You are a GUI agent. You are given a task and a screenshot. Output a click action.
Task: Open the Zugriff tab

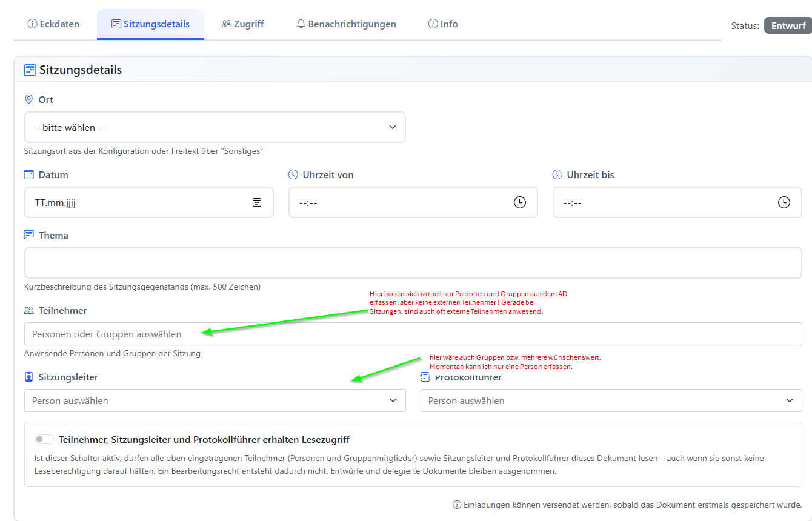pyautogui.click(x=242, y=24)
